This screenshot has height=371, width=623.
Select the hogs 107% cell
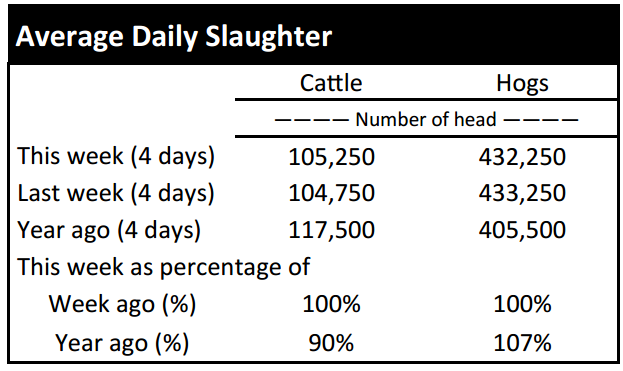tap(522, 343)
